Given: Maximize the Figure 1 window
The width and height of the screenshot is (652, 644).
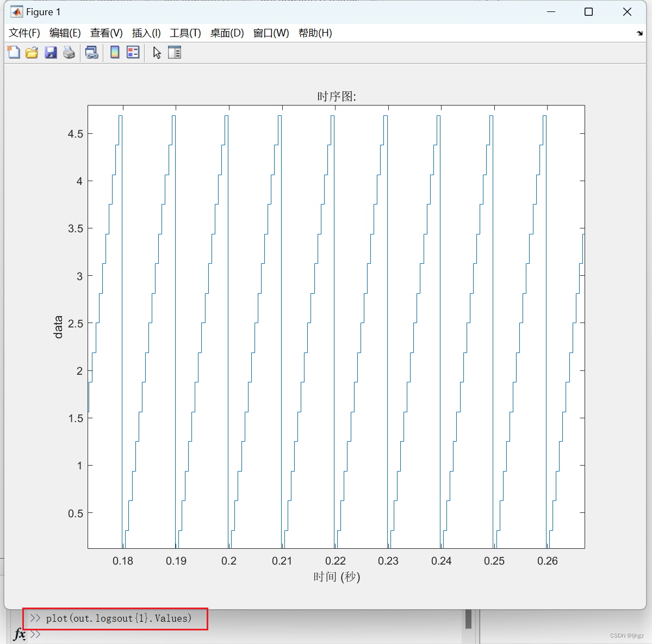Looking at the screenshot, I should [588, 11].
